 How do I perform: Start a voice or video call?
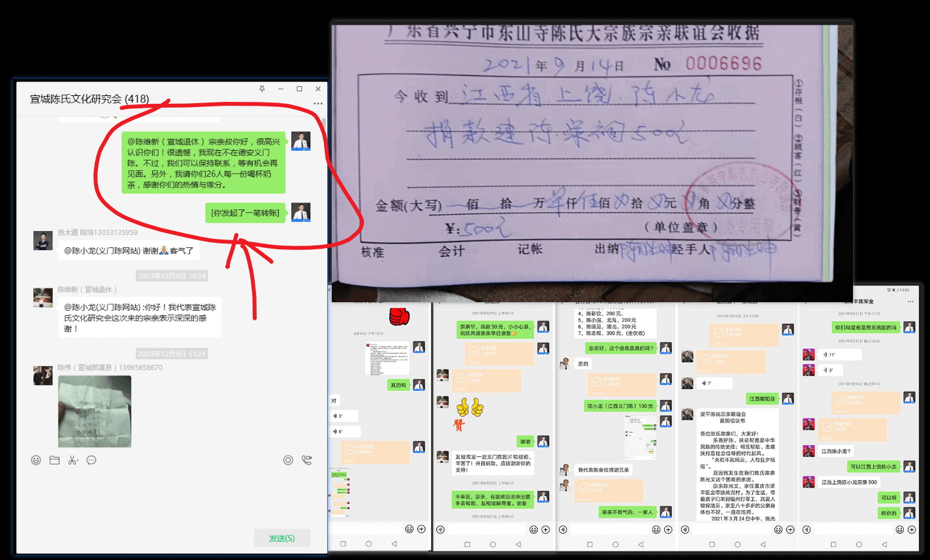306,460
